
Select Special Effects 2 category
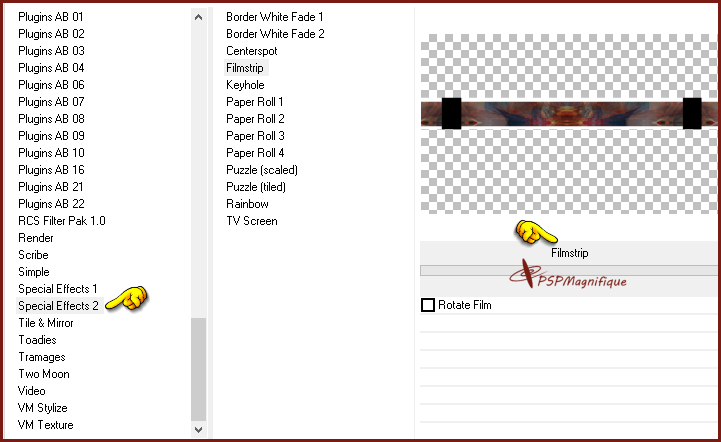(x=58, y=306)
